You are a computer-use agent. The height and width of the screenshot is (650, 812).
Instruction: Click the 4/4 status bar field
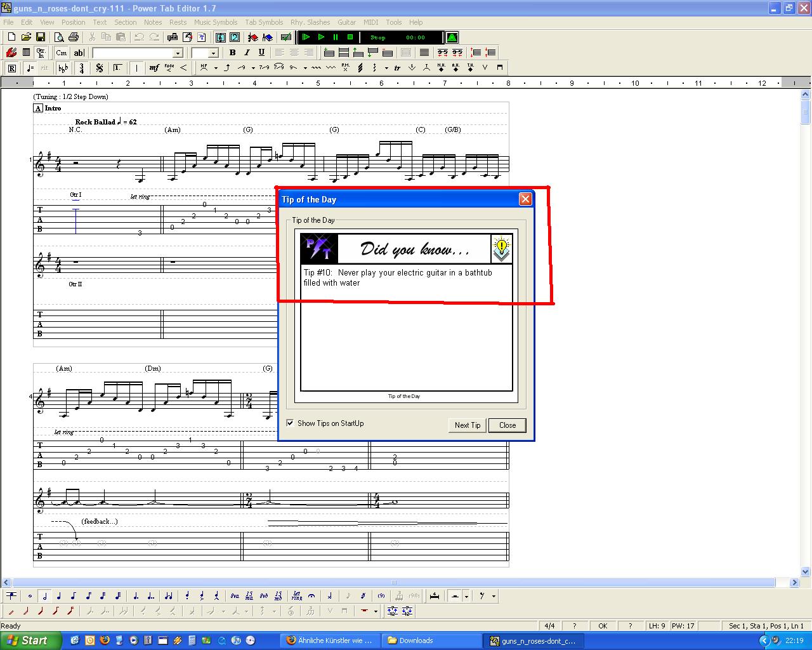click(x=549, y=626)
